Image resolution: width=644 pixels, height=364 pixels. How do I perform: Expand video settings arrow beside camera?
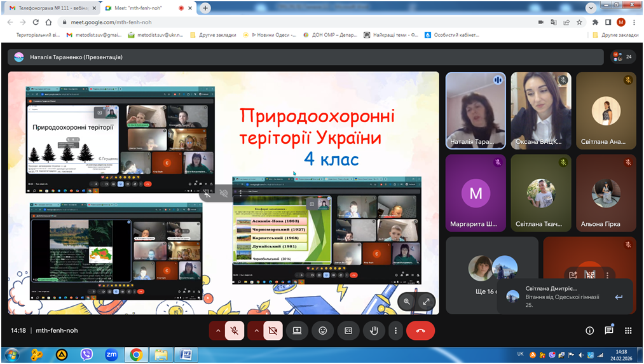click(x=256, y=331)
